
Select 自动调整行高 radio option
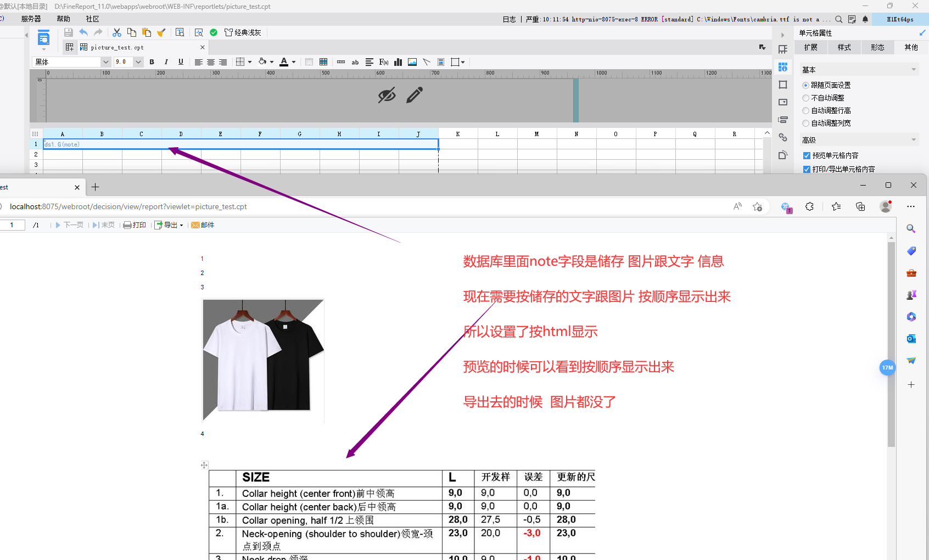[x=805, y=110]
